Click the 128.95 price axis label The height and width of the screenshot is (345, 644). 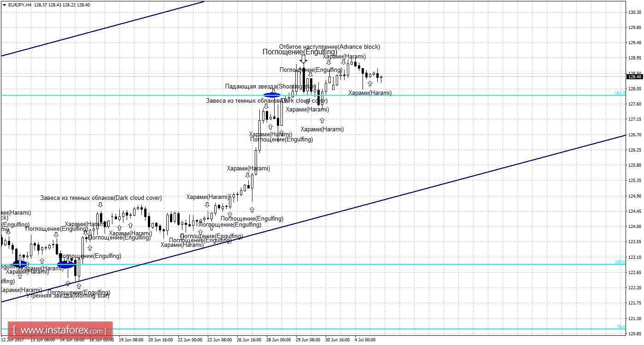[x=635, y=58]
